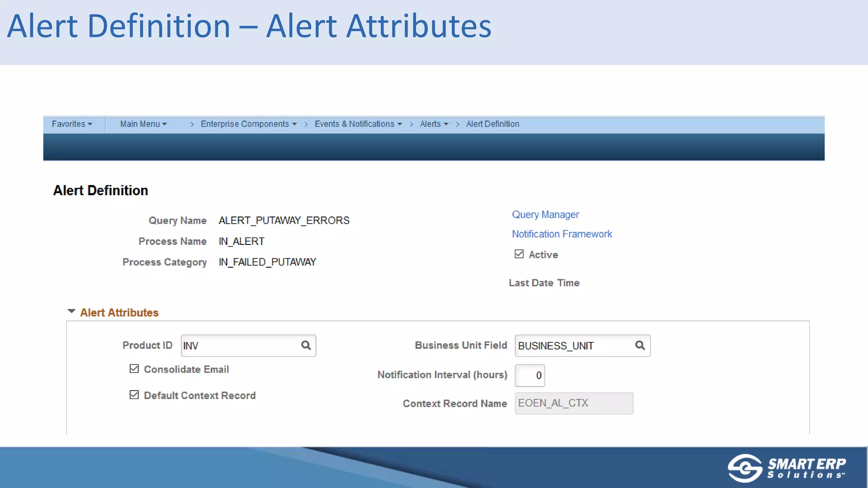Image resolution: width=868 pixels, height=488 pixels.
Task: Click the Business Unit Field lookup magnifier
Action: coord(640,345)
